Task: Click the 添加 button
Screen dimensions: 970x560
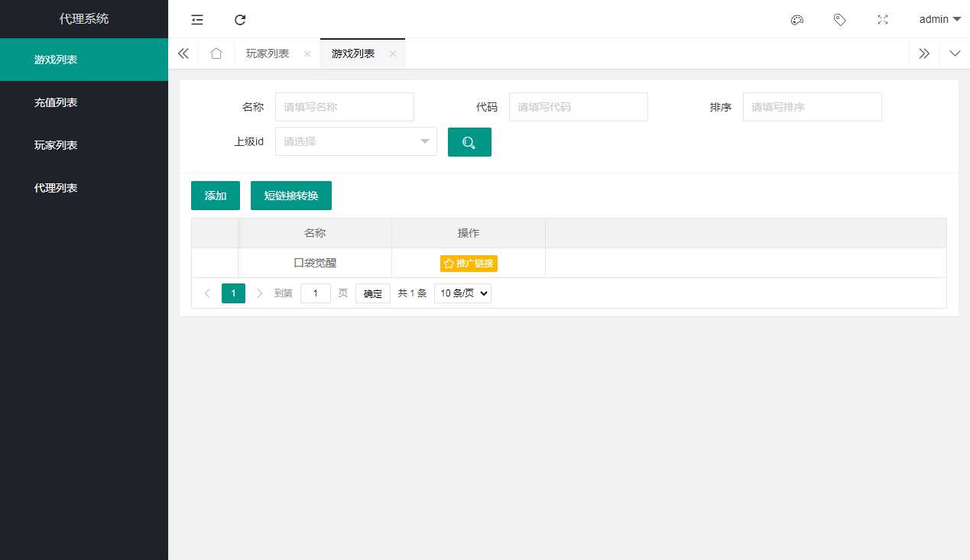Action: [x=215, y=196]
